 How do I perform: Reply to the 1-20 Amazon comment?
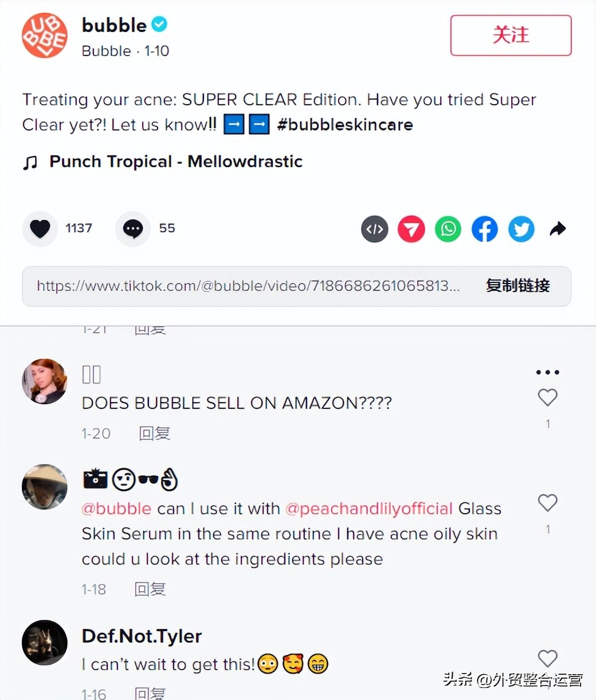coord(155,434)
